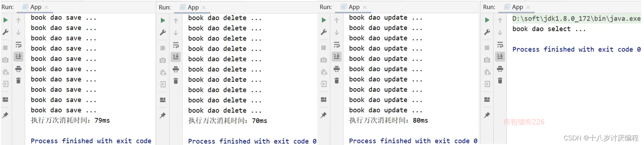
Task: Toggle soft-wrap in delete output panel
Action: pos(176,45)
